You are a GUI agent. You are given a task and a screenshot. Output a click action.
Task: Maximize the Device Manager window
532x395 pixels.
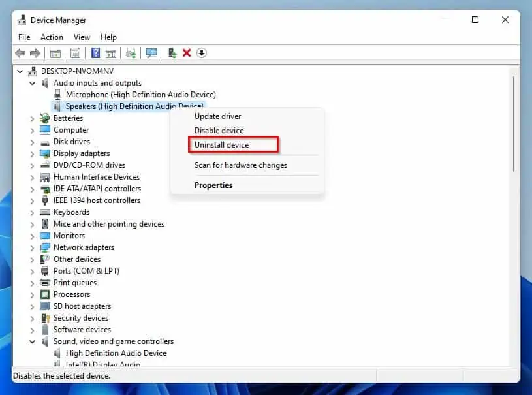point(475,20)
